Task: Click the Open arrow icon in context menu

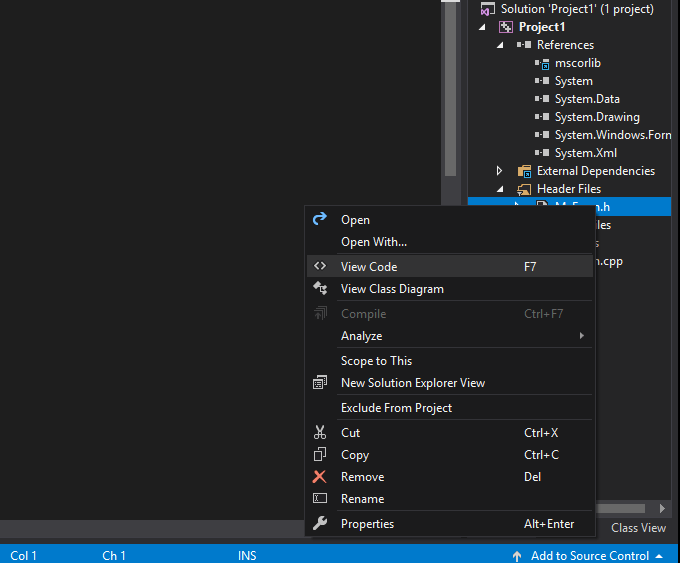Action: [320, 219]
